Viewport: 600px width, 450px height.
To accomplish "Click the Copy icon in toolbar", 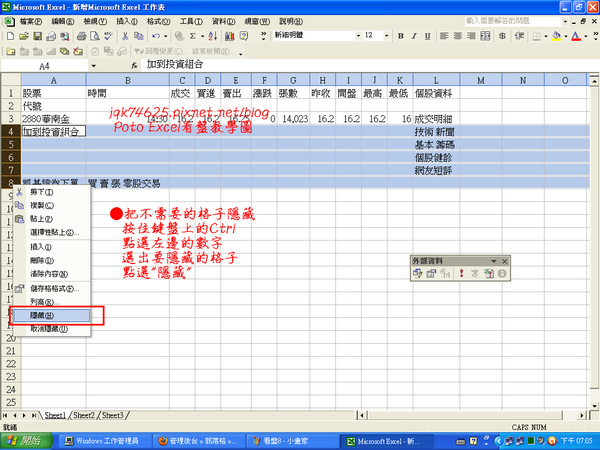I will [x=139, y=36].
